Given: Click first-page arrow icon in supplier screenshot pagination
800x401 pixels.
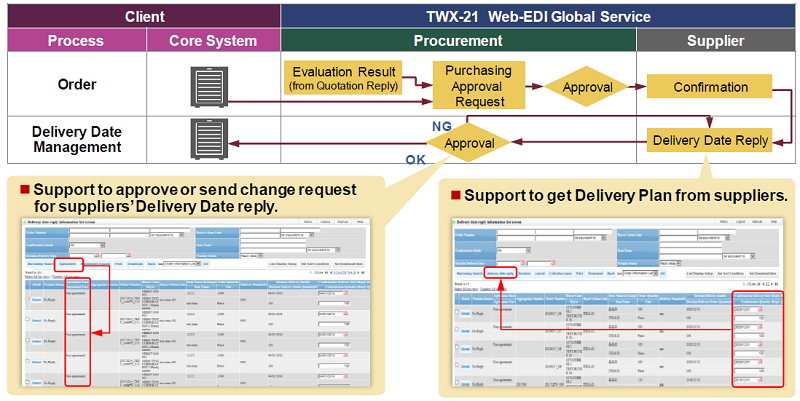Looking at the screenshot, I should click(759, 284).
